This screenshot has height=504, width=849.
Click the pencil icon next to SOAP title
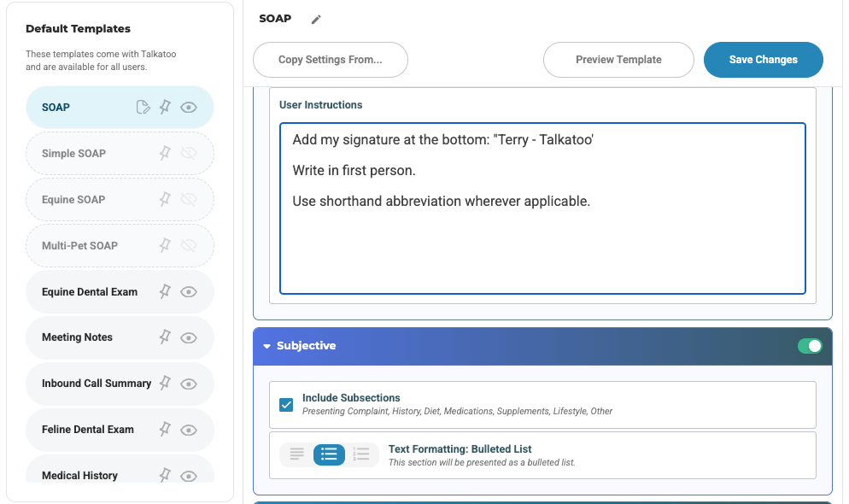coord(316,20)
